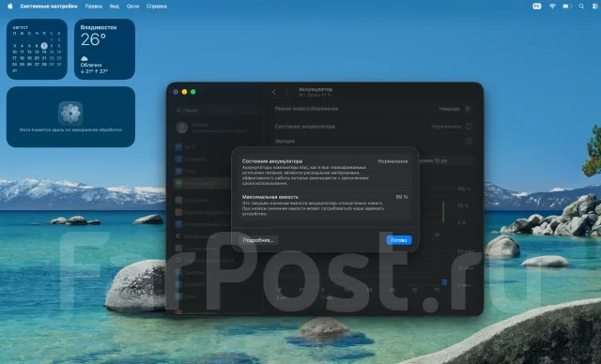
Task: Open Control Center in menu bar
Action: point(594,7)
